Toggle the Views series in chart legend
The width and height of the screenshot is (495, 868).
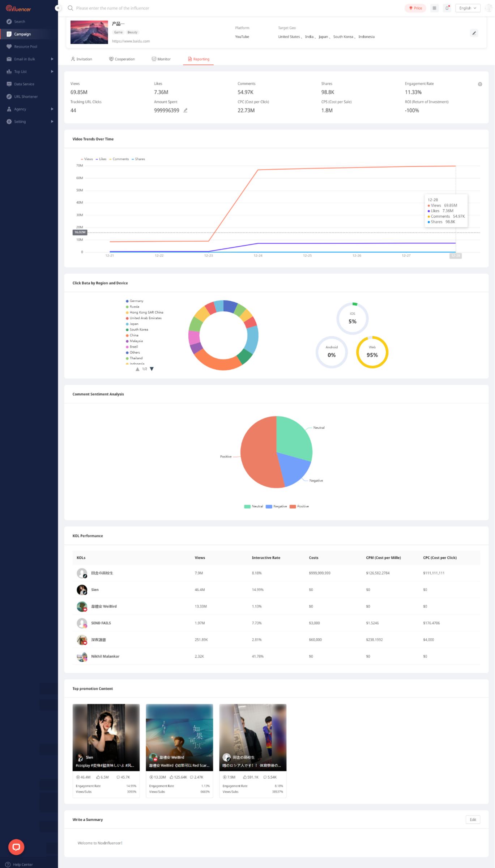[87, 159]
